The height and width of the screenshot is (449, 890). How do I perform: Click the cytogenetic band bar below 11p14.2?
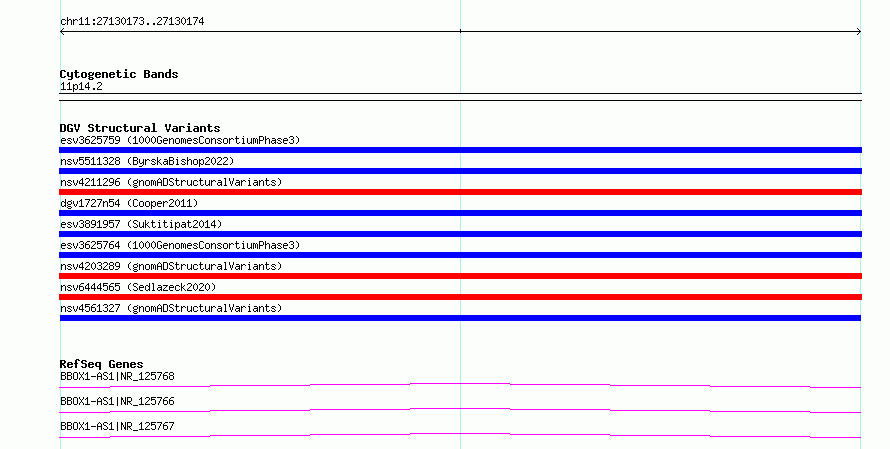coord(460,97)
